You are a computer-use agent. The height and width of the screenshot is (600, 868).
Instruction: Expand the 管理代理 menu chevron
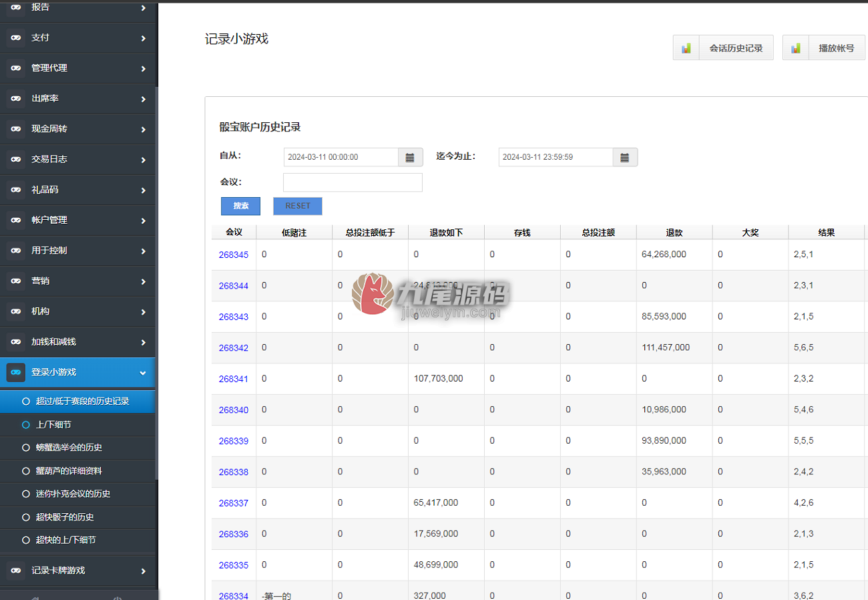coord(144,69)
